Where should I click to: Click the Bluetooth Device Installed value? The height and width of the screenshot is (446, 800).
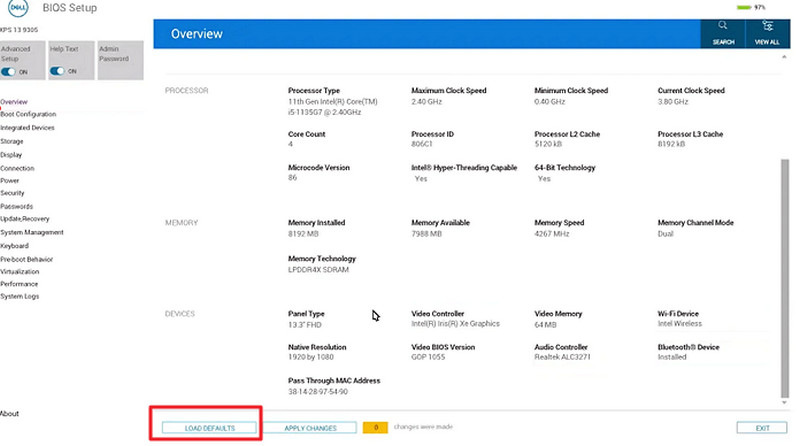pyautogui.click(x=672, y=357)
